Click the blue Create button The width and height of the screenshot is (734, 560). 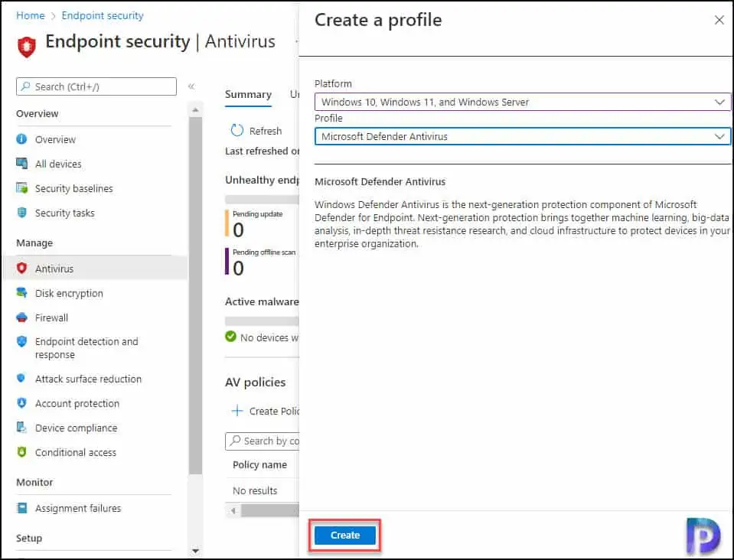[x=345, y=535]
